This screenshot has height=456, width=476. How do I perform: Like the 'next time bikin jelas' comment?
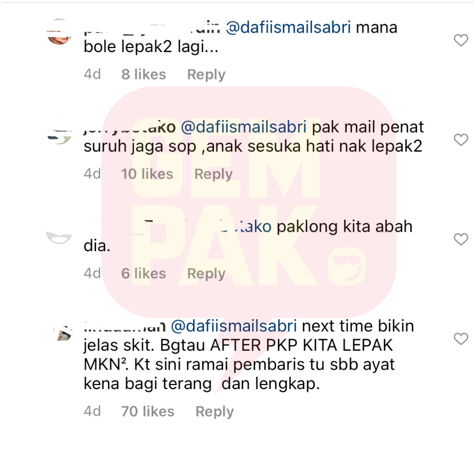461,339
